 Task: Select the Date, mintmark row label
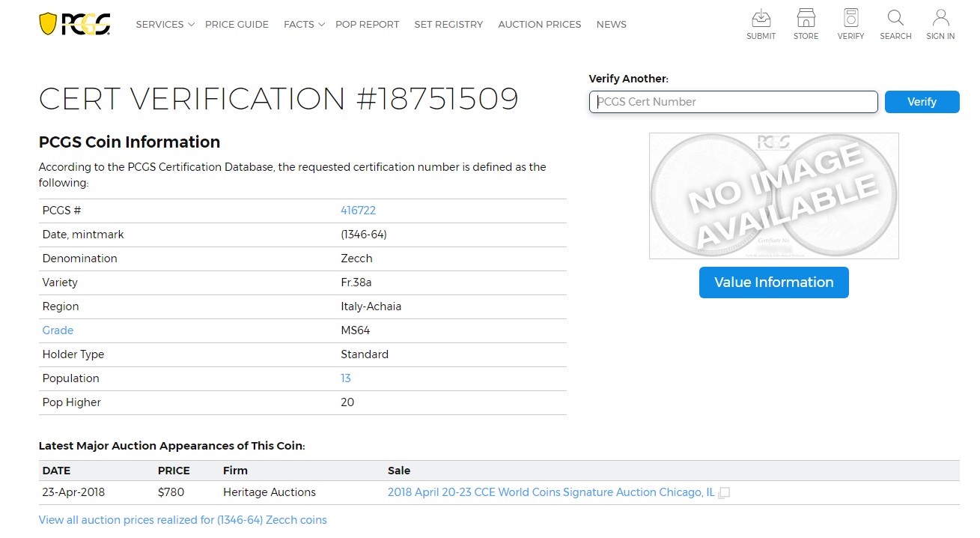coord(83,235)
